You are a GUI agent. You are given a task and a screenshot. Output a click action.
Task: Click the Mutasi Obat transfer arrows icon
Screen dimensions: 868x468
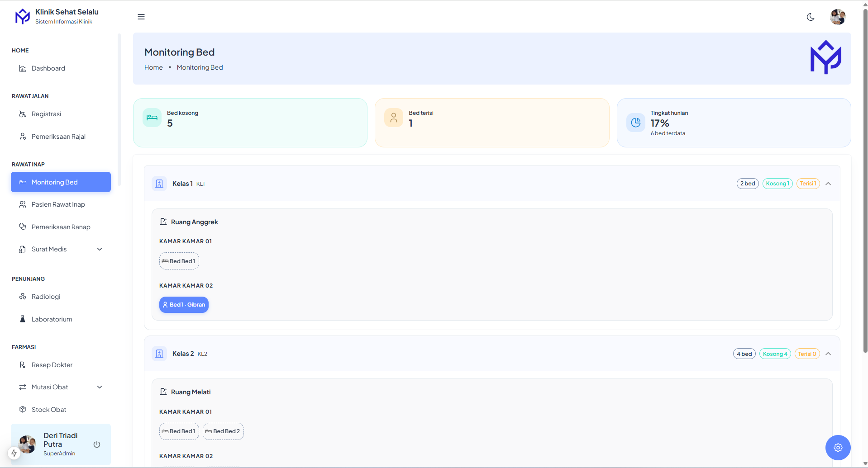coord(23,387)
